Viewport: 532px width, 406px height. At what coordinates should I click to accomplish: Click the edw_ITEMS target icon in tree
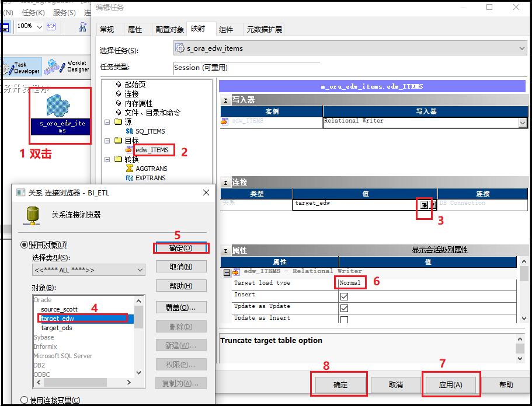129,149
